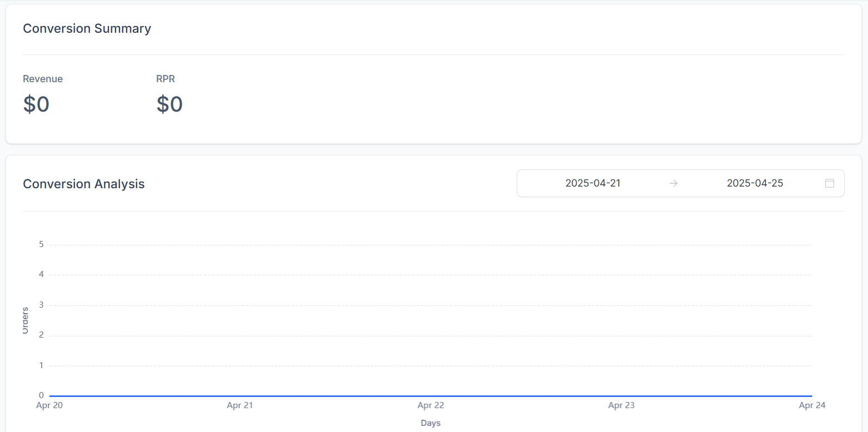Click the 3 gridline label on y-axis

point(41,305)
